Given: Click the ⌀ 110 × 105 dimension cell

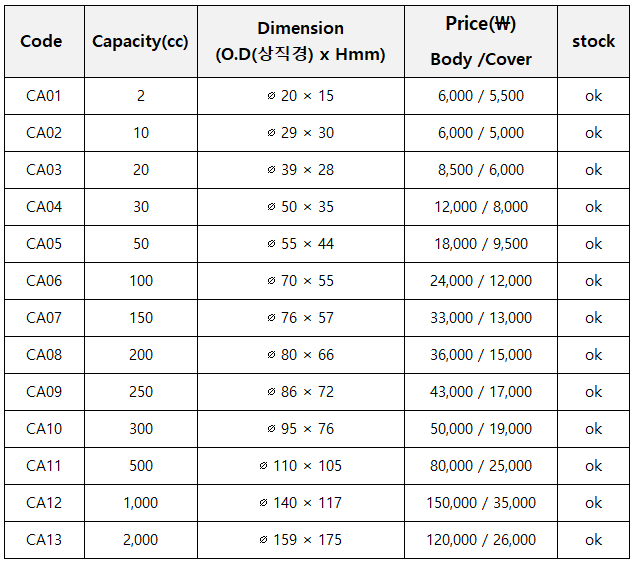Looking at the screenshot, I should 301,466.
